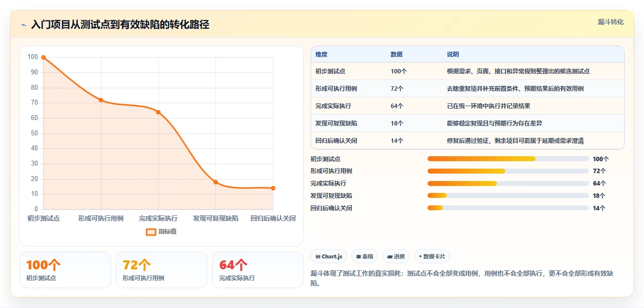This screenshot has width=644, height=308.
Task: Click 形成可执行用例 label in the stat card
Action: tap(143, 278)
